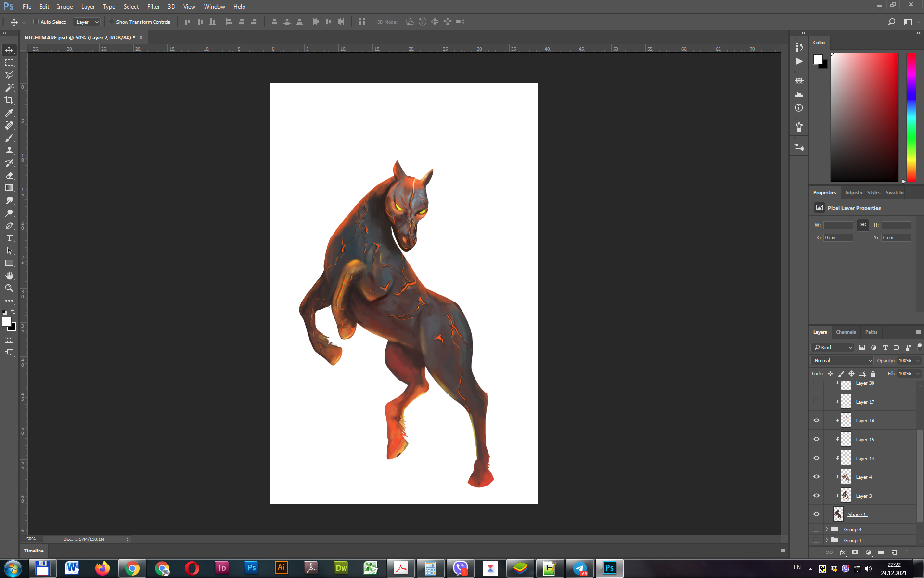
Task: Select the NIGHTMARE.psd document tab
Action: (79, 38)
